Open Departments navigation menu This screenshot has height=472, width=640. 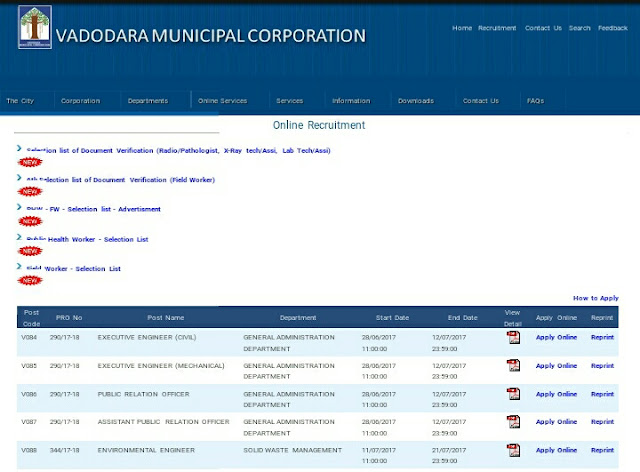[148, 101]
